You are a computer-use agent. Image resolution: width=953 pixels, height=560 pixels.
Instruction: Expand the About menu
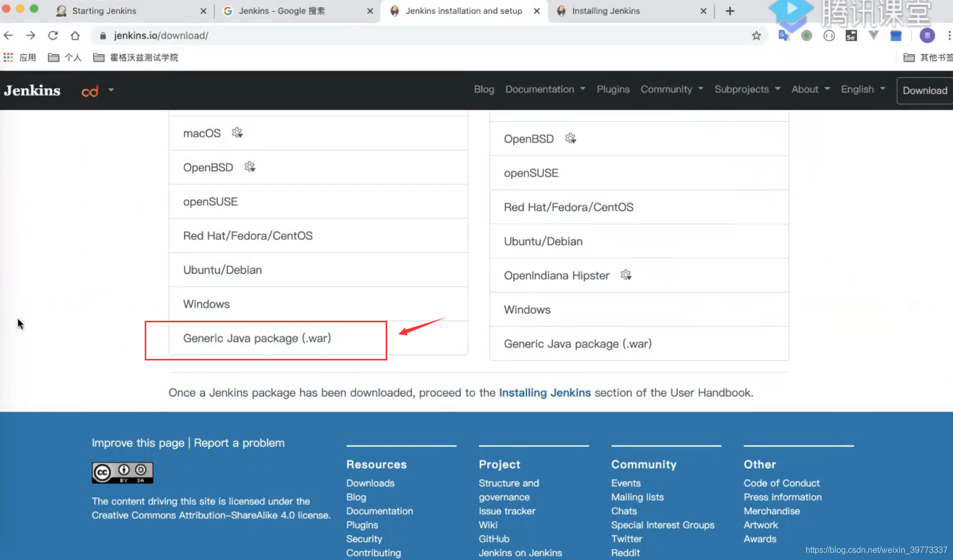tap(810, 89)
